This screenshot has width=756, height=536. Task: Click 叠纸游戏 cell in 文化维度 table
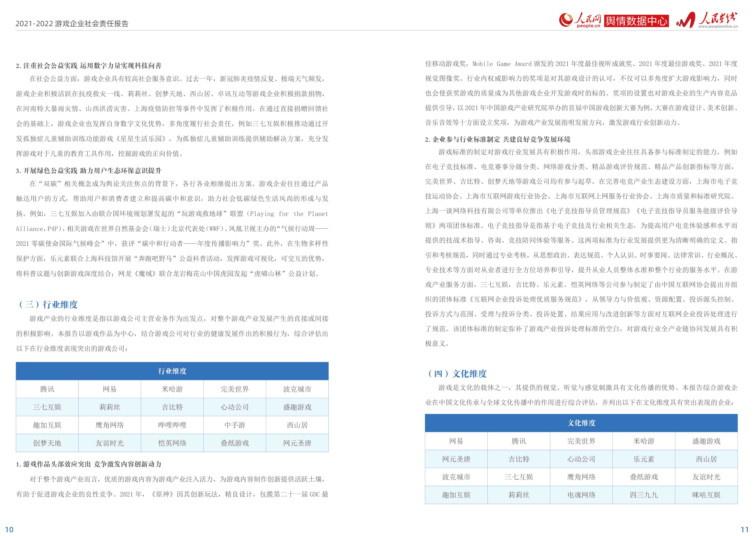(644, 477)
